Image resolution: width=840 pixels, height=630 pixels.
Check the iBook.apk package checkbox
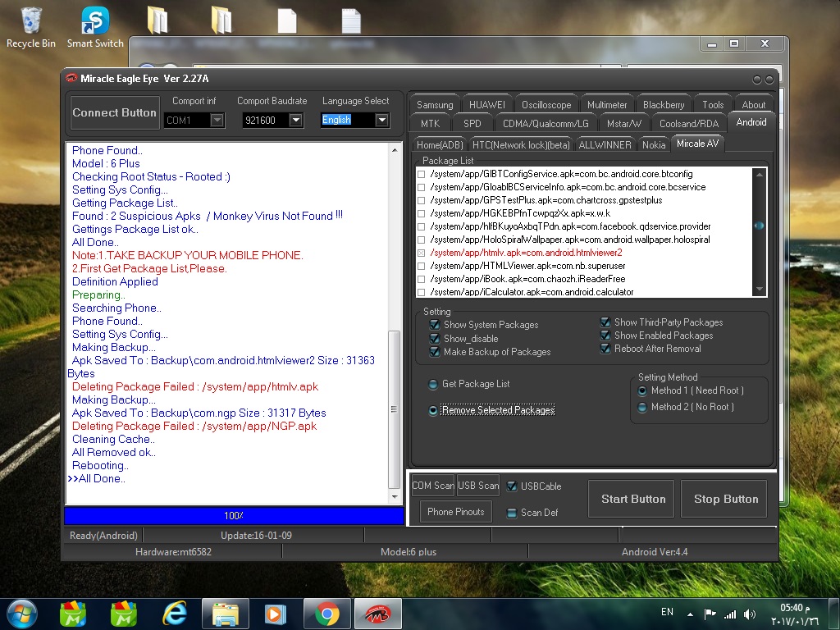click(421, 279)
